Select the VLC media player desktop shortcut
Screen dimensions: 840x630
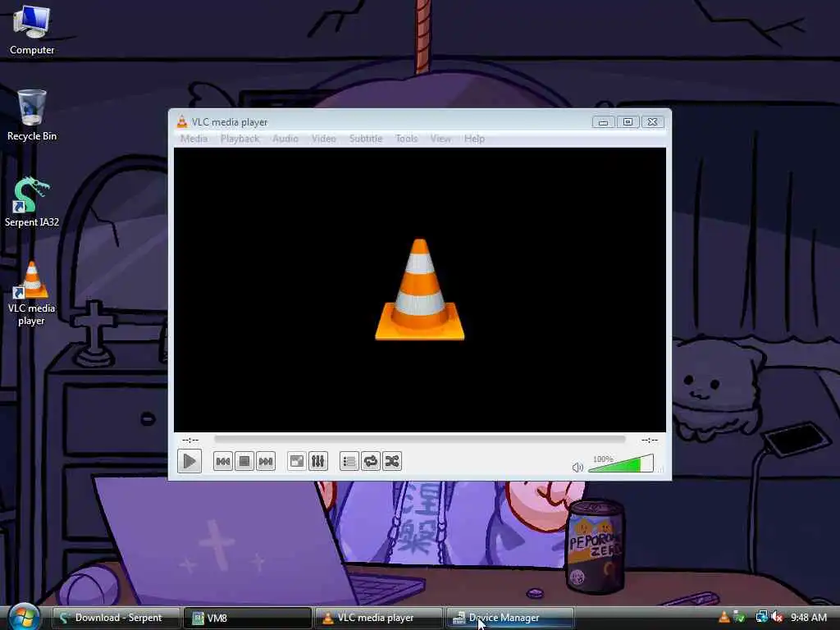click(32, 294)
